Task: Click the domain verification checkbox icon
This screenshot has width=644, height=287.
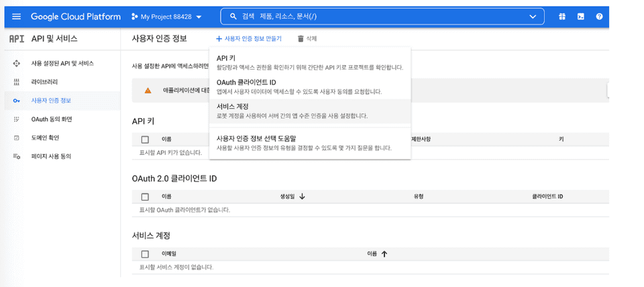Action: pos(16,138)
